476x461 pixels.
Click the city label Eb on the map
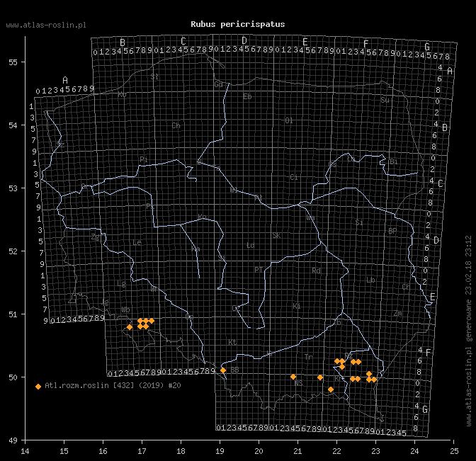coord(247,97)
